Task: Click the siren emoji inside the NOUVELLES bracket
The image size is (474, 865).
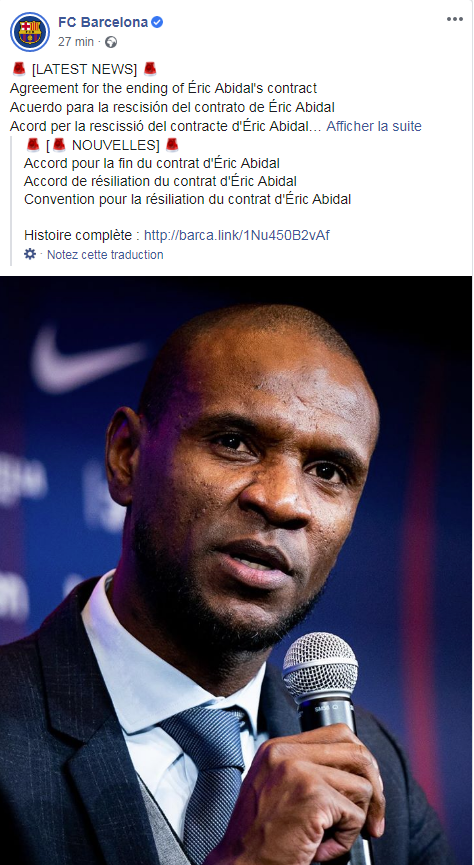Action: coord(59,145)
